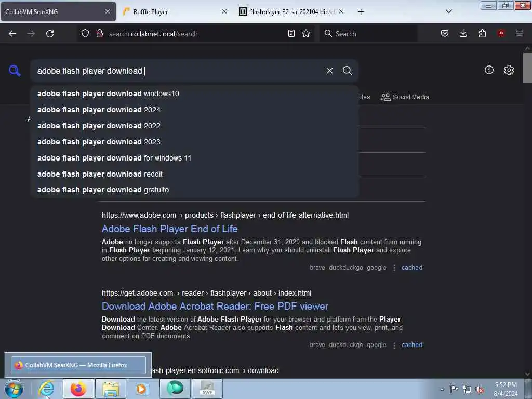Click the CollabVM SearXNG Mozilla Firefox preview
The width and height of the screenshot is (532, 399).
point(78,365)
